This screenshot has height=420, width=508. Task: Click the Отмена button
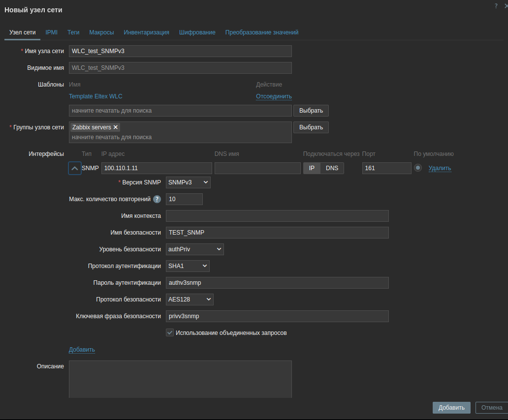pyautogui.click(x=491, y=408)
